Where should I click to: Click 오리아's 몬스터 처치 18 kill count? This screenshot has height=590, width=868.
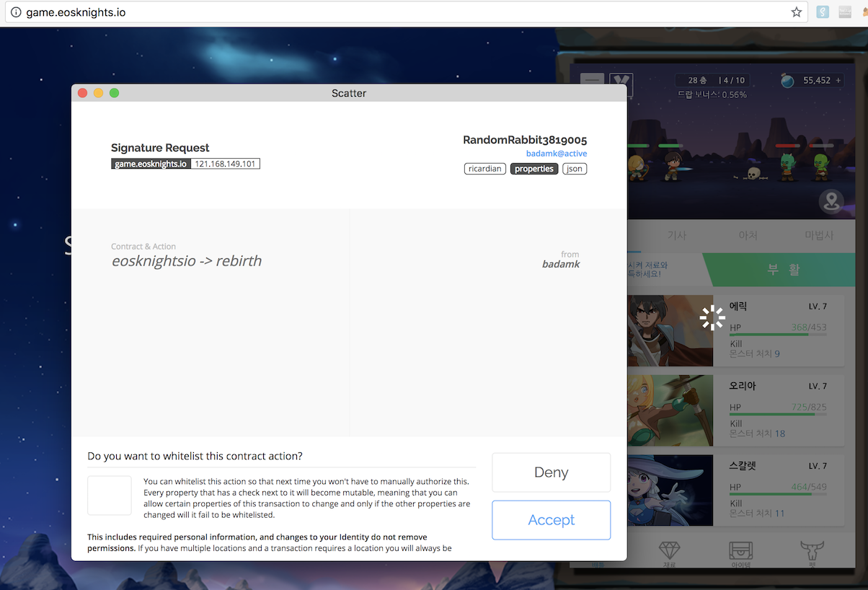757,433
